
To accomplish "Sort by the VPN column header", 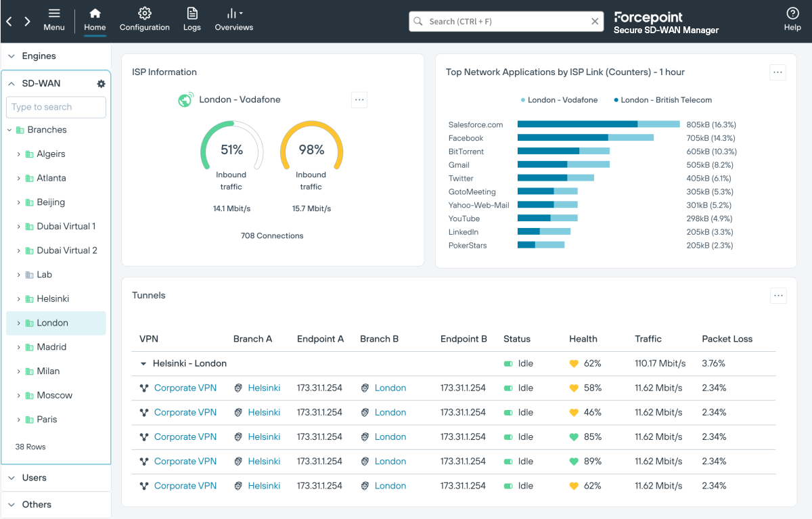I will pos(149,339).
